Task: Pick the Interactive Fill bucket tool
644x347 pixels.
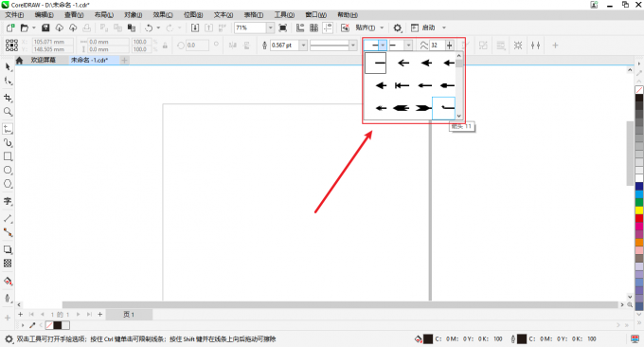Action: click(x=8, y=282)
